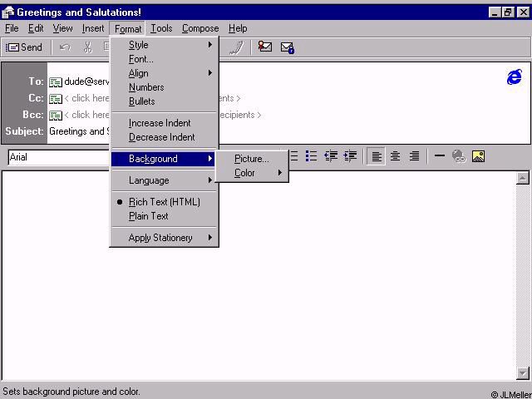Click the scrollbar up arrow of message body
This screenshot has height=399, width=532.
tap(523, 178)
